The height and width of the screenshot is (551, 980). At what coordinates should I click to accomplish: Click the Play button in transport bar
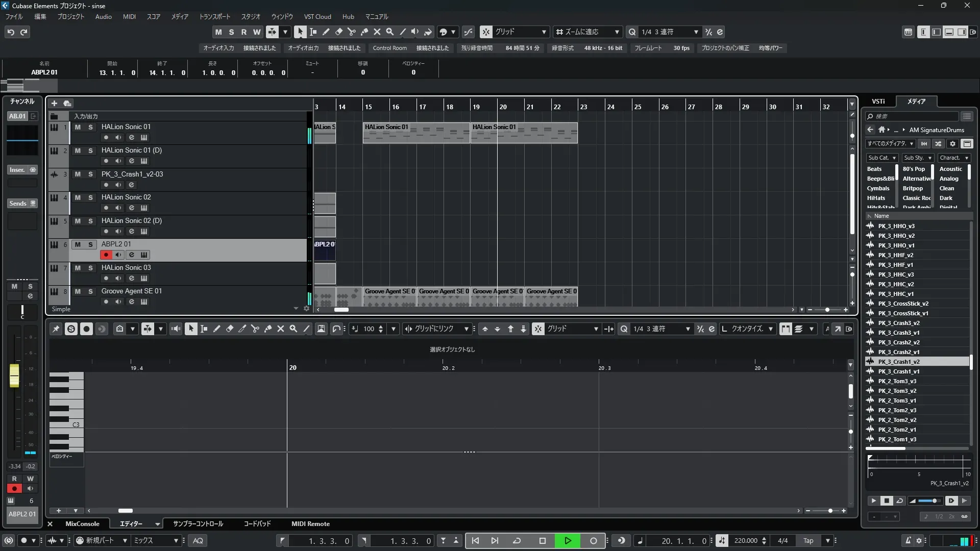568,541
